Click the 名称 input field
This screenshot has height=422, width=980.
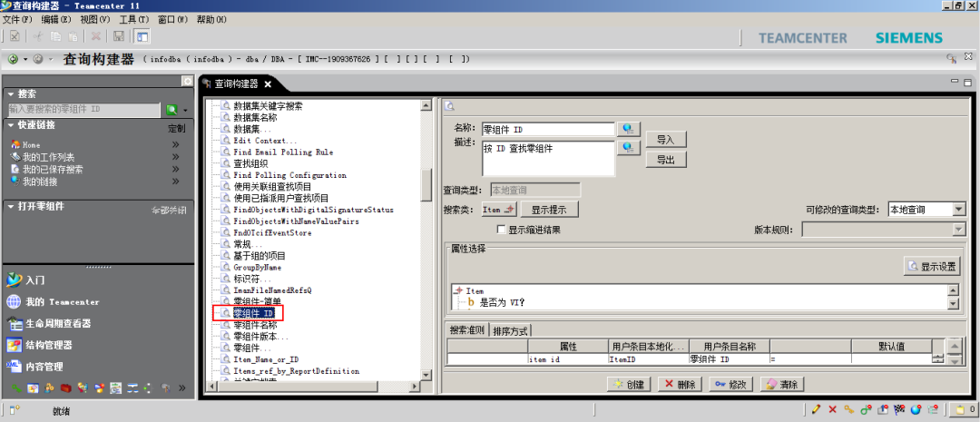548,130
